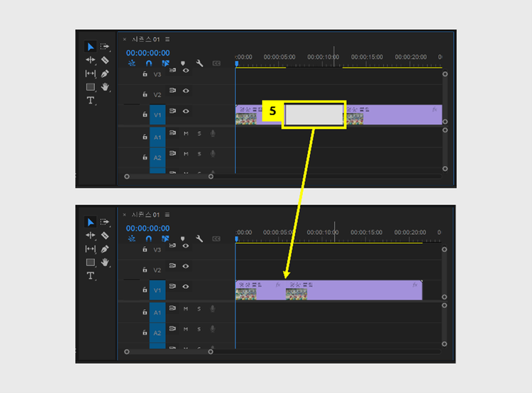Mute track A2 in lower timeline

(x=186, y=329)
